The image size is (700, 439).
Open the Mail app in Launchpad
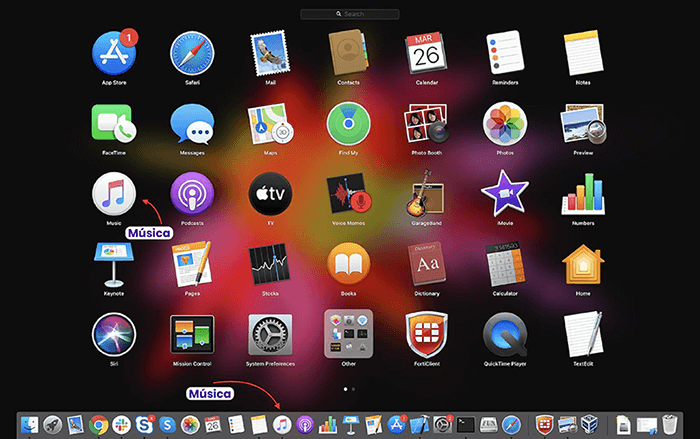pyautogui.click(x=271, y=54)
